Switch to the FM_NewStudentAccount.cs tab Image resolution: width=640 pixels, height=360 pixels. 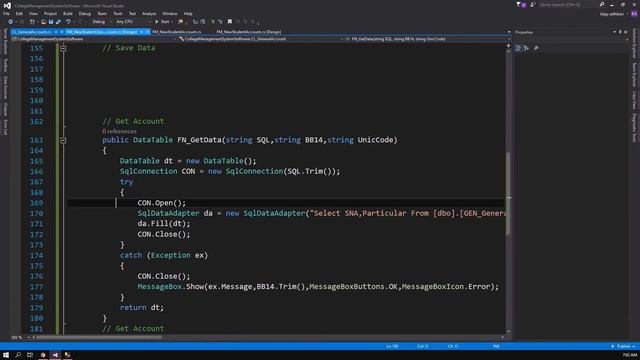pyautogui.click(x=177, y=31)
